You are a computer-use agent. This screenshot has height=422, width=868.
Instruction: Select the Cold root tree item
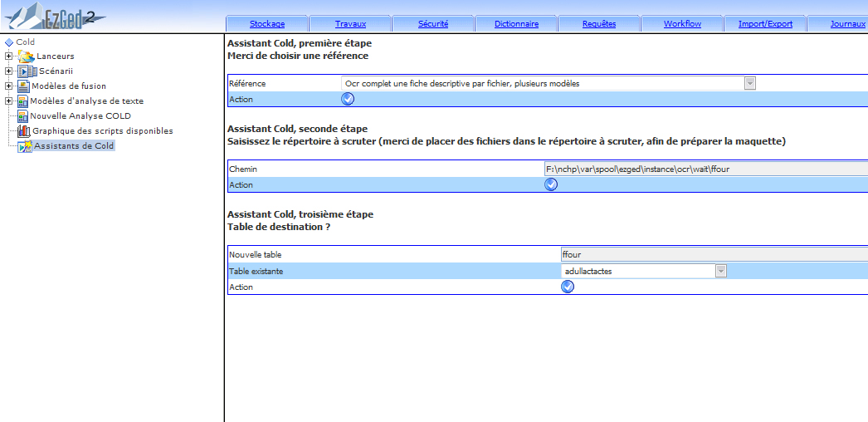(x=25, y=42)
